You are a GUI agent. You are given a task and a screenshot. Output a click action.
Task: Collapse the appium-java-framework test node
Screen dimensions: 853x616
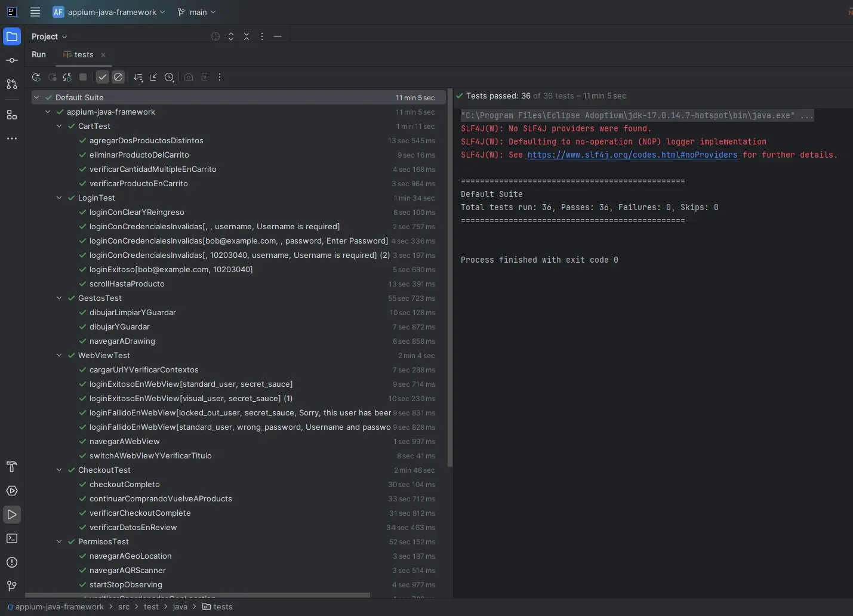pyautogui.click(x=48, y=112)
